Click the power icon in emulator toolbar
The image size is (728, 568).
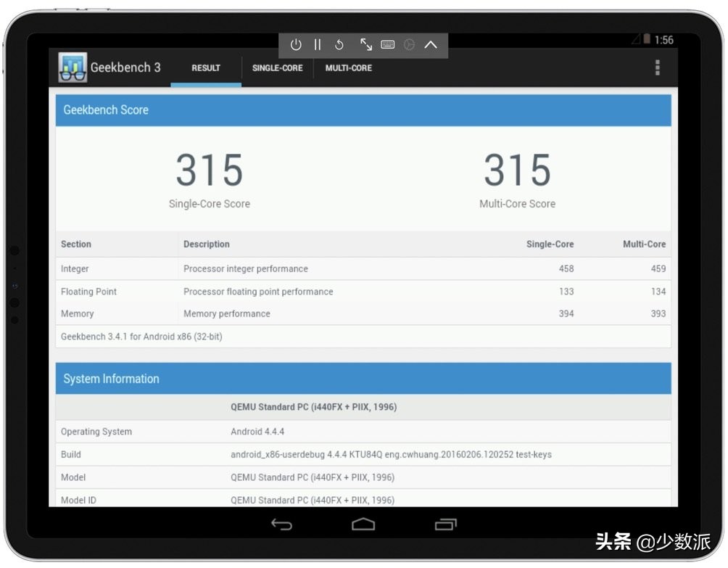[x=296, y=44]
